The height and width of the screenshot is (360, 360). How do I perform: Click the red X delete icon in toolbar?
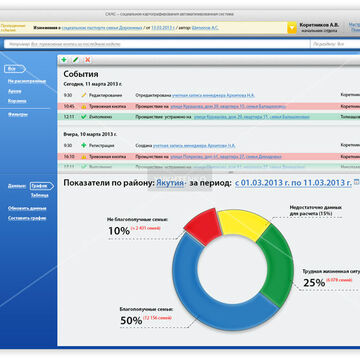pyautogui.click(x=88, y=60)
